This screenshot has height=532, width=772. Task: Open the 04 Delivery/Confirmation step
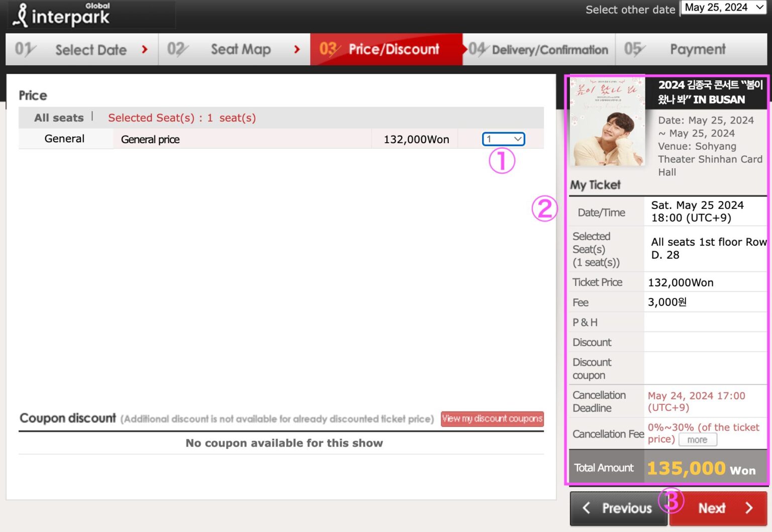click(x=539, y=49)
